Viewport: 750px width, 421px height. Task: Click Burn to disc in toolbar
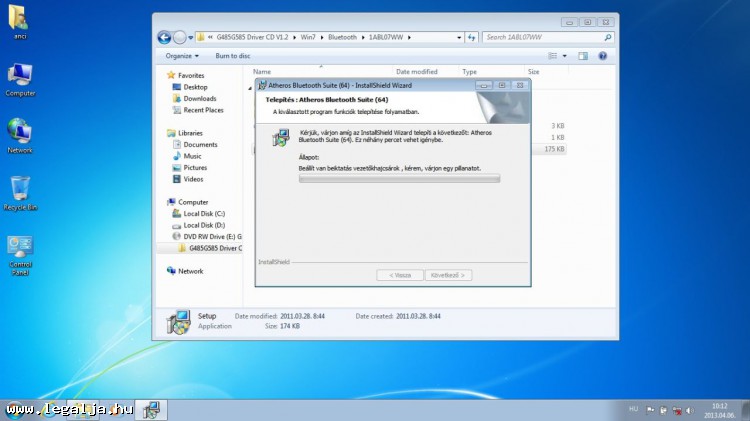click(x=233, y=56)
